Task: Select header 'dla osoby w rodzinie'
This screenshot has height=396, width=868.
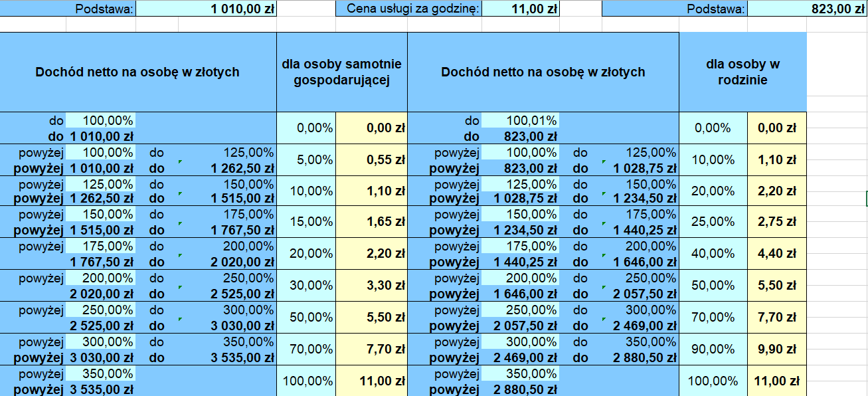Action: coord(743,72)
